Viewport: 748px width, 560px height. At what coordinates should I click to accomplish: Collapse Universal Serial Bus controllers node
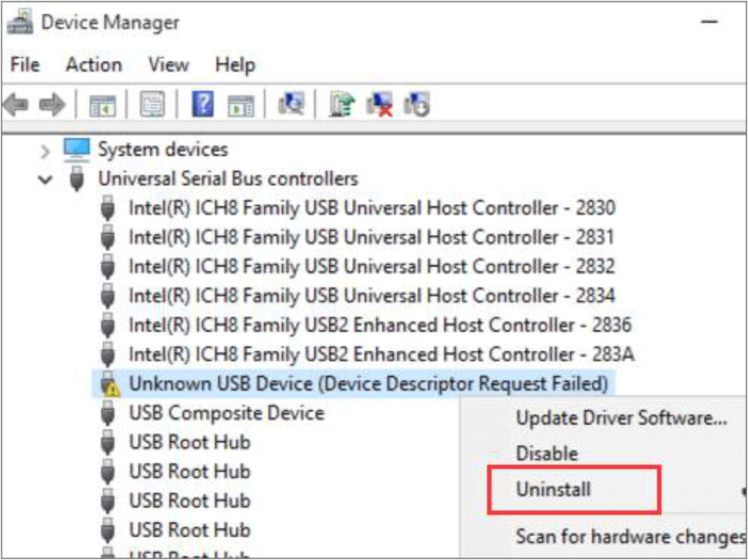click(46, 180)
